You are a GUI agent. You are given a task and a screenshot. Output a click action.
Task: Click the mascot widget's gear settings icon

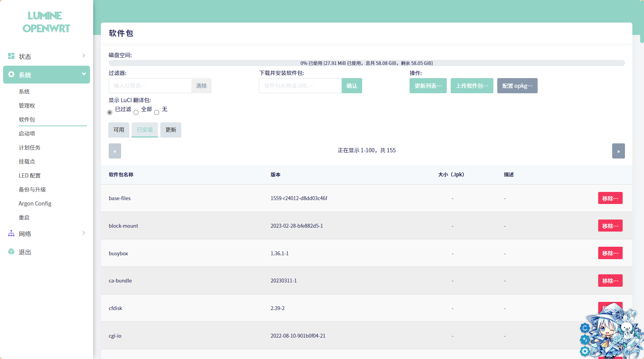tap(585, 352)
